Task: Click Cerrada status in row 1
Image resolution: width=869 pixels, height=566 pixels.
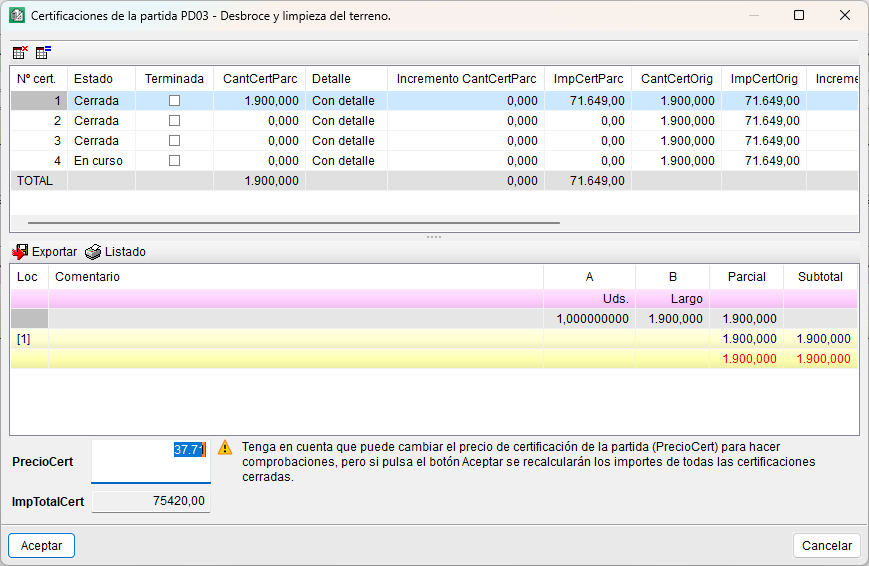Action: [101, 100]
